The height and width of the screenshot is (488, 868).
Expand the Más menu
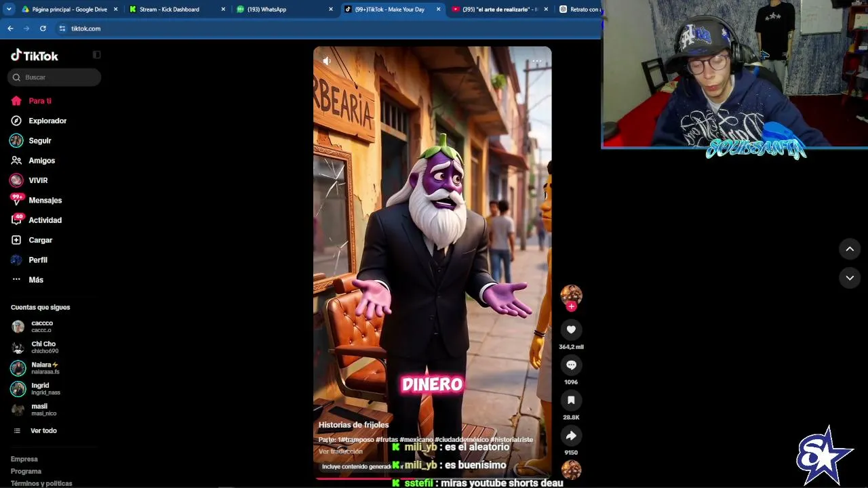tap(27, 279)
